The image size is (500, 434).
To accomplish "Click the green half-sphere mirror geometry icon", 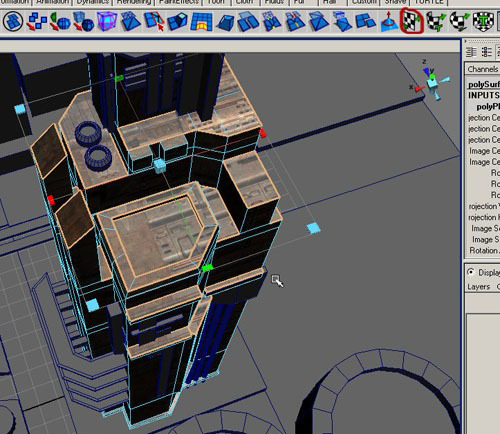I will (x=60, y=21).
